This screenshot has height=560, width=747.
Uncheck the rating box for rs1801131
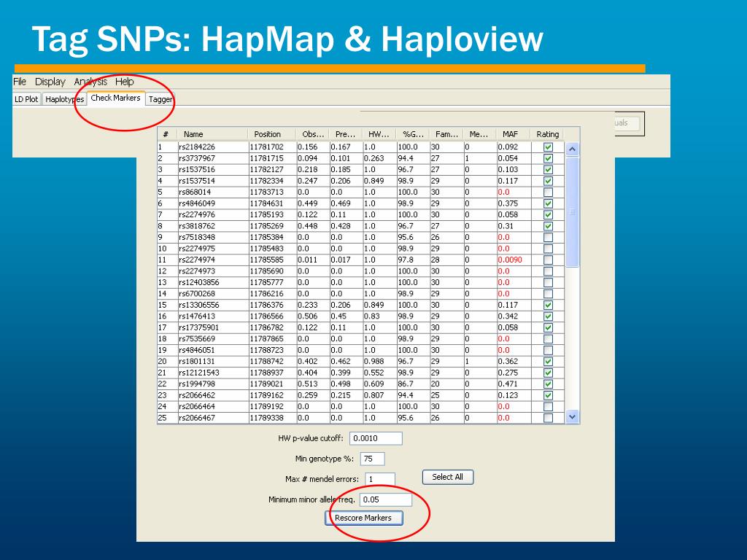548,362
